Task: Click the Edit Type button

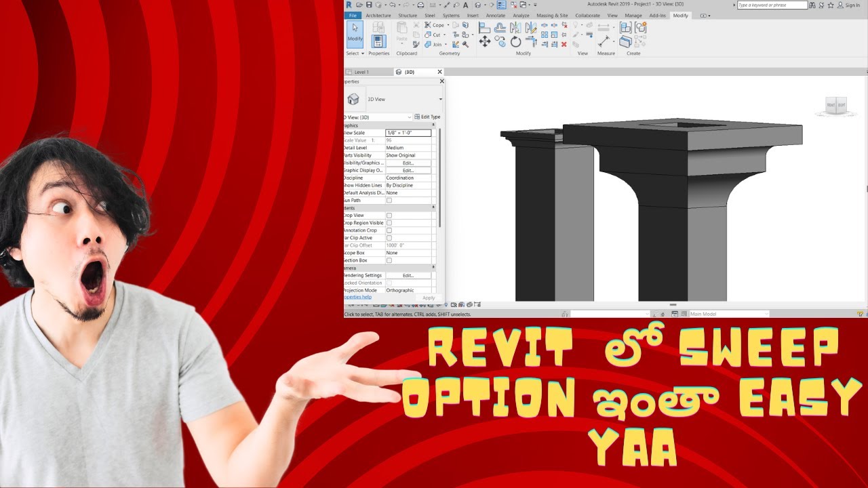Action: click(x=427, y=117)
